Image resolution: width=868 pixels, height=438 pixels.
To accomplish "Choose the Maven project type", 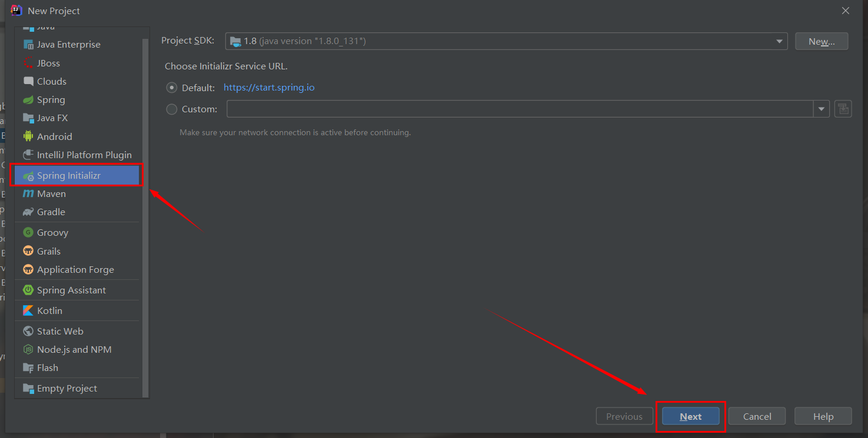I will [x=78, y=193].
